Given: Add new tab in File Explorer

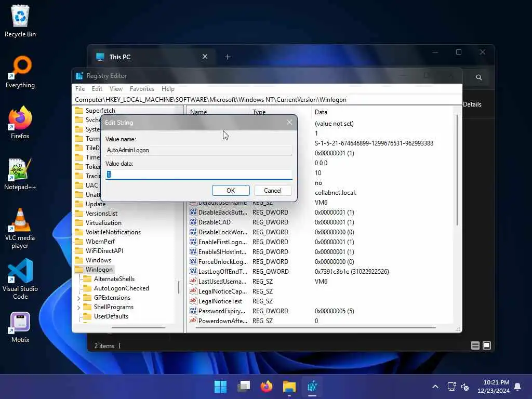Looking at the screenshot, I should coord(228,57).
